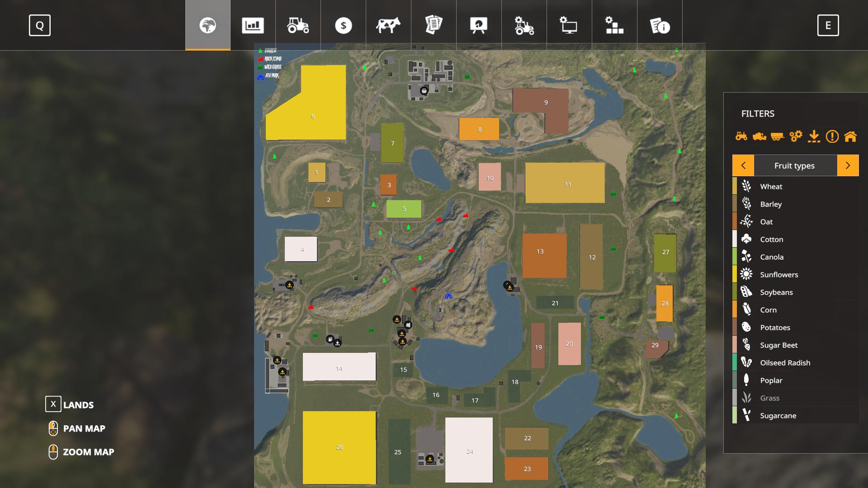Viewport: 868px width, 488px height.
Task: Open the Finances dollar-sign page
Action: pyautogui.click(x=343, y=26)
